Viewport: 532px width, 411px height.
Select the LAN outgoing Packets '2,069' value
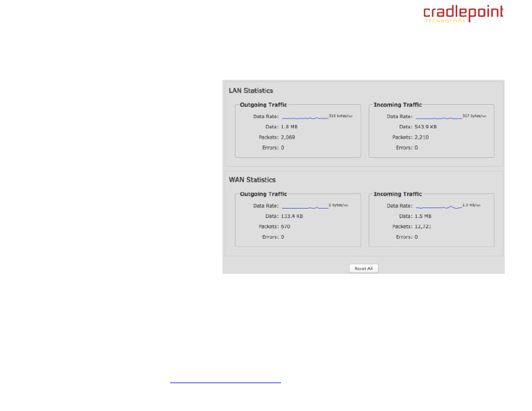(x=288, y=137)
